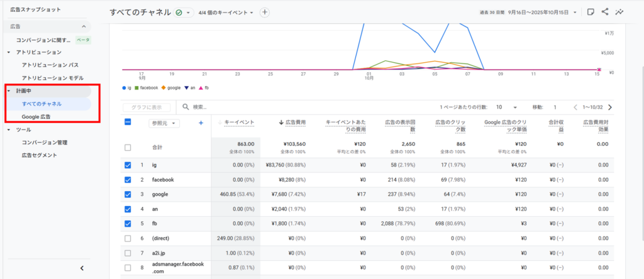
Task: Toggle the 合計 row checkbox
Action: point(128,147)
